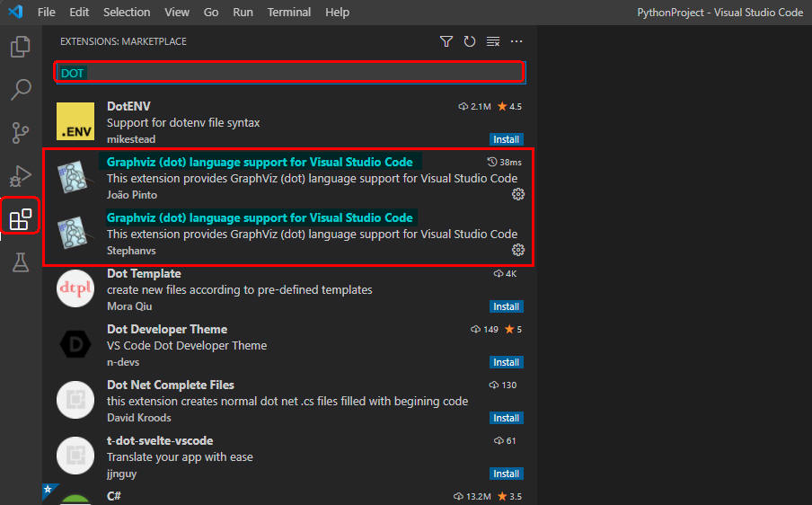Open manage gear for João Pinto Graphviz extension

(x=518, y=194)
